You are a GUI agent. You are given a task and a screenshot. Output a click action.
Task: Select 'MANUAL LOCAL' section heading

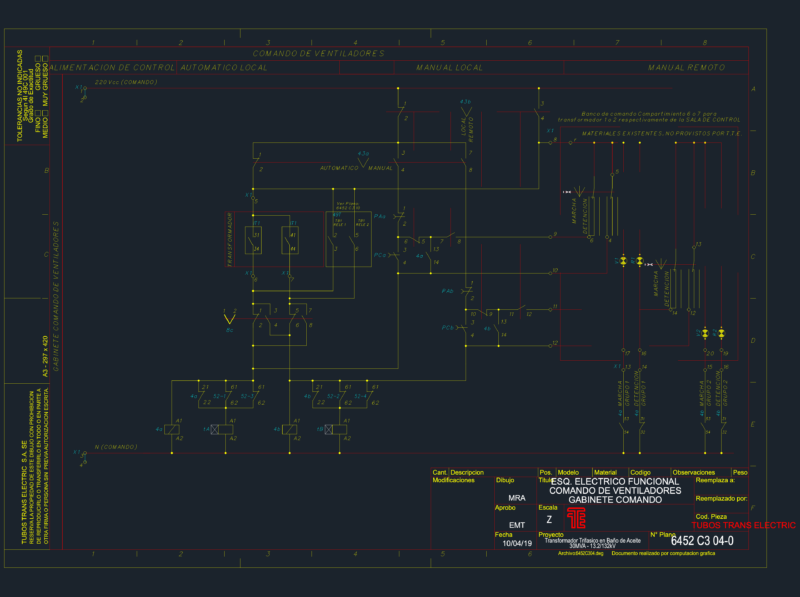(x=449, y=67)
